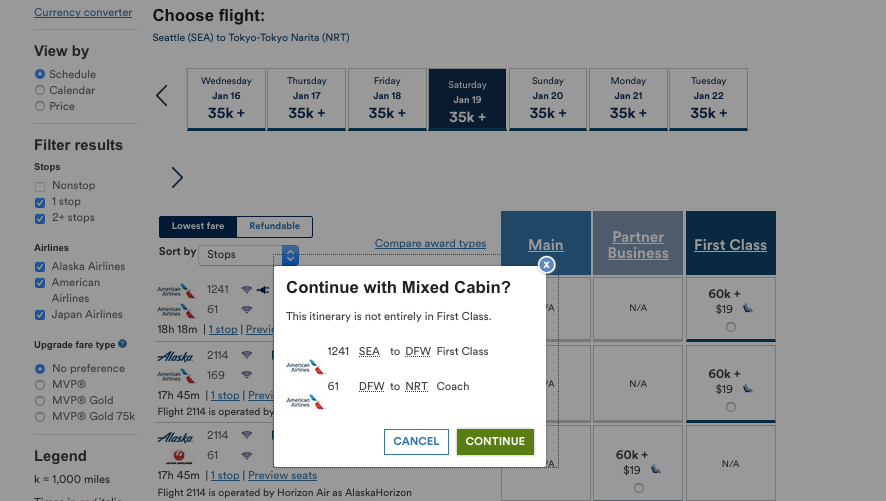The width and height of the screenshot is (886, 501).
Task: Click the Wi-Fi icon beside flight 169
Action: (x=246, y=376)
